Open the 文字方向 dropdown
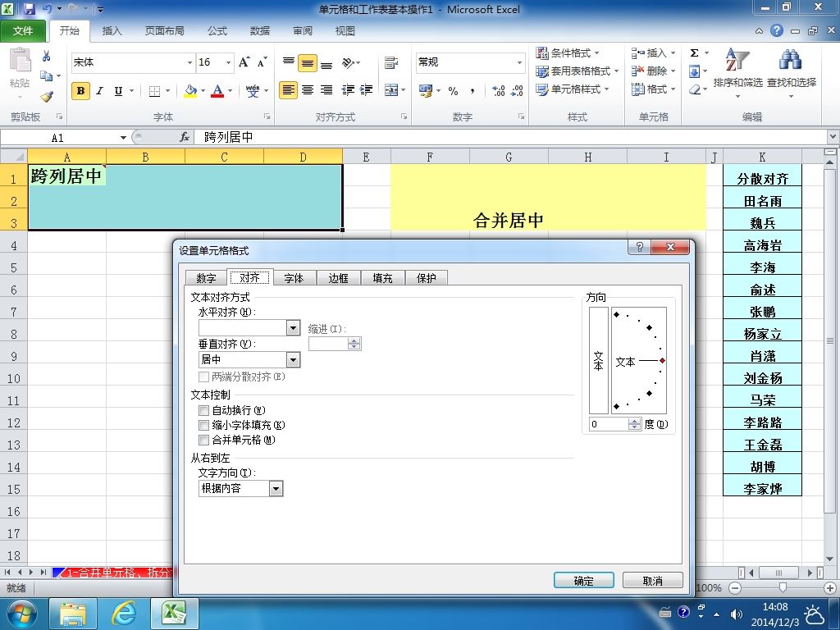This screenshot has height=630, width=840. click(276, 489)
